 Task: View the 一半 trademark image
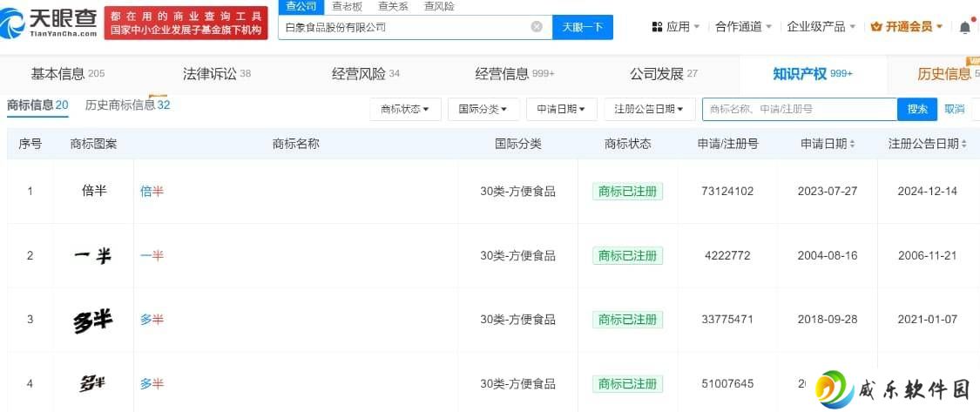click(92, 256)
